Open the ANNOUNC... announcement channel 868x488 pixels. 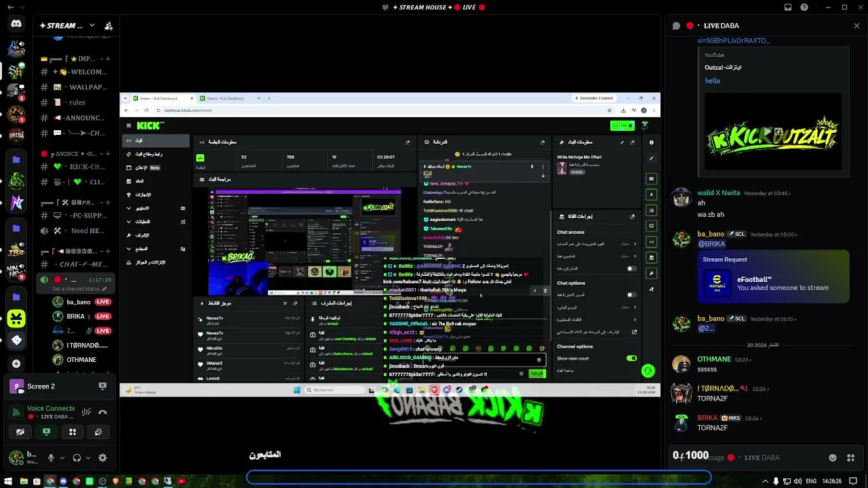[x=76, y=118]
